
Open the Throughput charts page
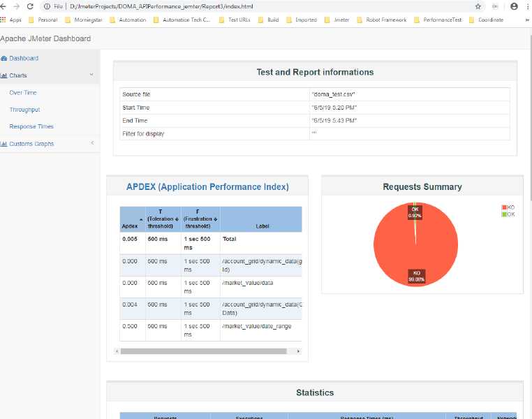[24, 110]
